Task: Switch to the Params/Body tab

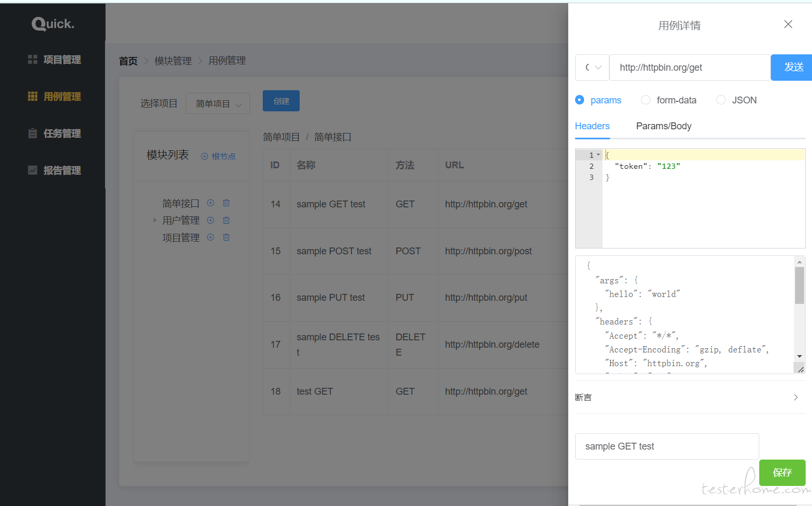Action: 663,126
